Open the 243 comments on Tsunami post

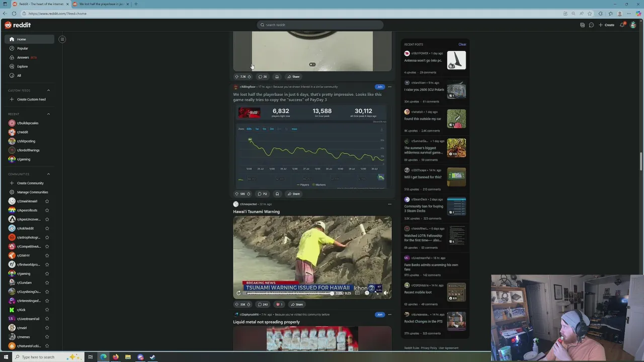pyautogui.click(x=263, y=304)
